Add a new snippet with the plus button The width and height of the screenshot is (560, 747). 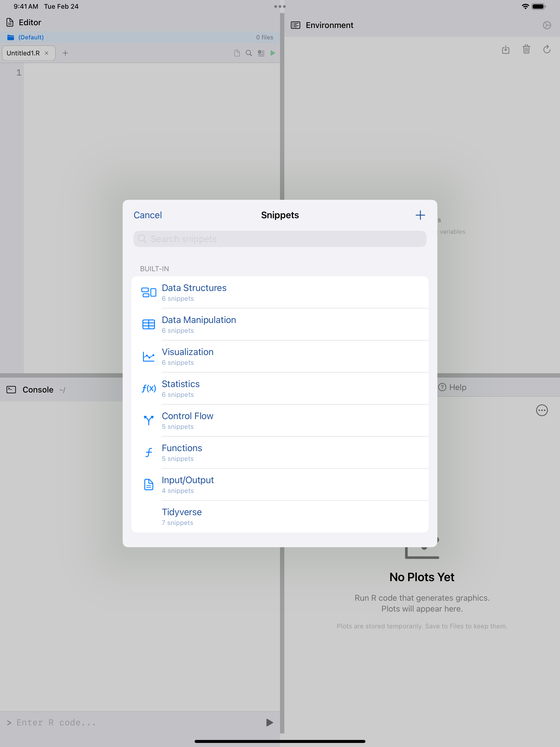coord(420,215)
